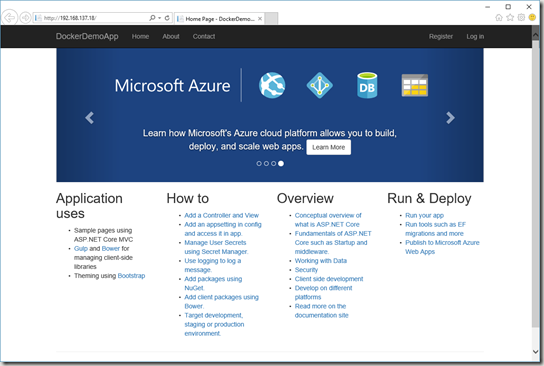544x366 pixels.
Task: Click the Microsoft Azure banner title
Action: [172, 86]
